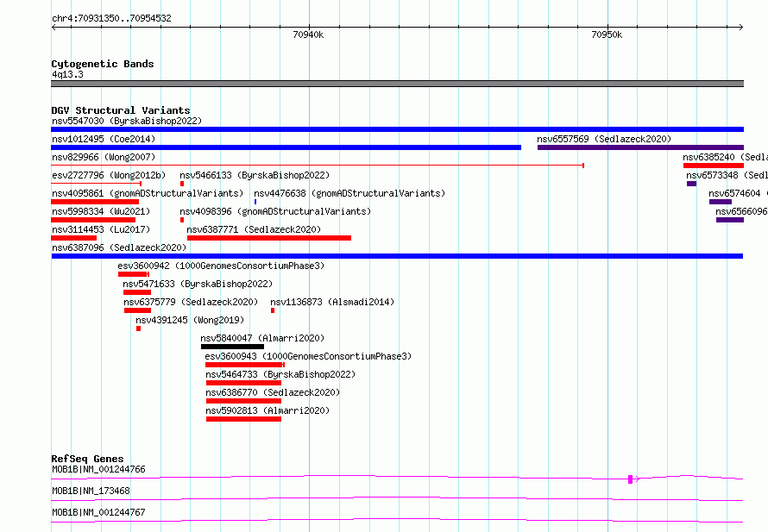Select the red nsv6385240 variant bar
The height and width of the screenshot is (532, 768).
[x=714, y=166]
